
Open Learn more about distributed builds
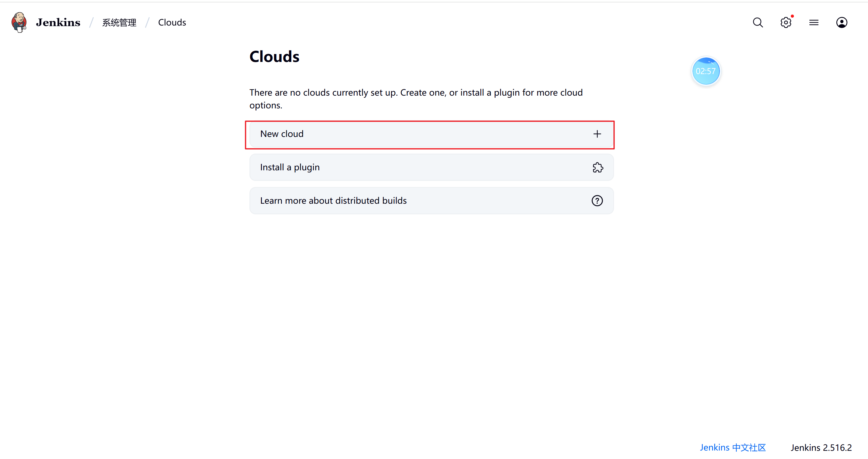point(431,201)
